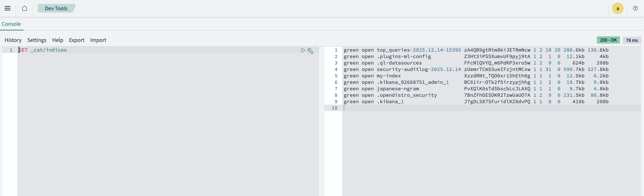Click the Dev Tools breadcrumb
The width and height of the screenshot is (644, 196).
56,8
